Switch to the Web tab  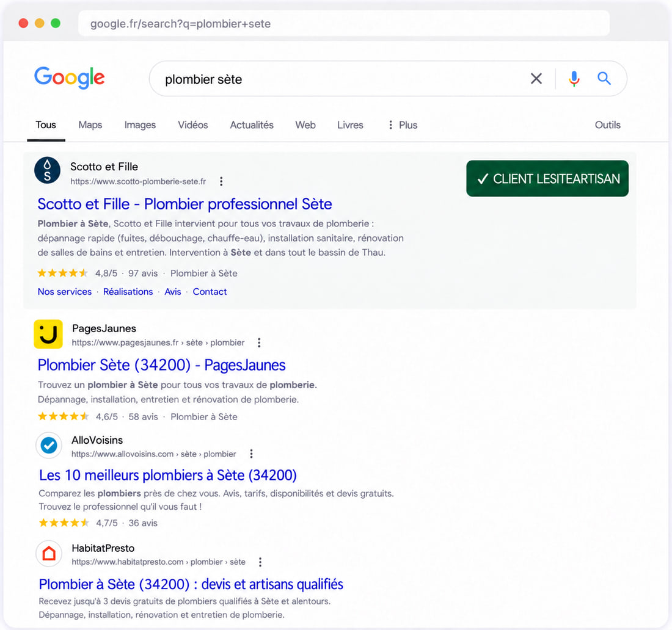(305, 125)
